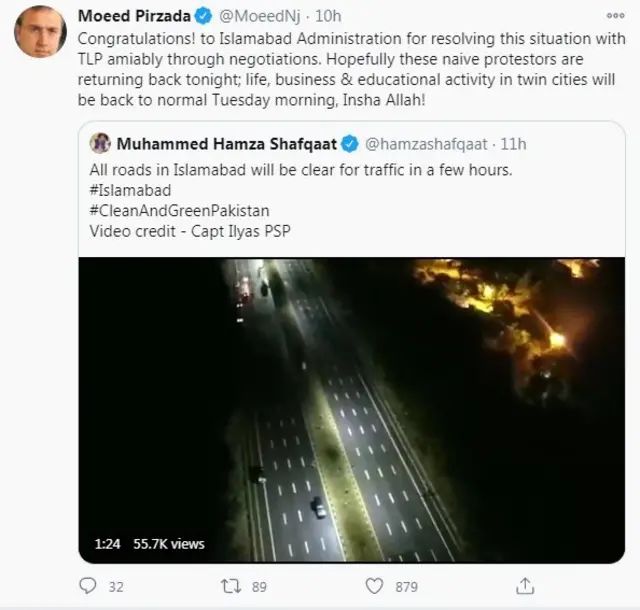Click the 32 replies count
The width and height of the screenshot is (640, 610).
pyautogui.click(x=115, y=585)
